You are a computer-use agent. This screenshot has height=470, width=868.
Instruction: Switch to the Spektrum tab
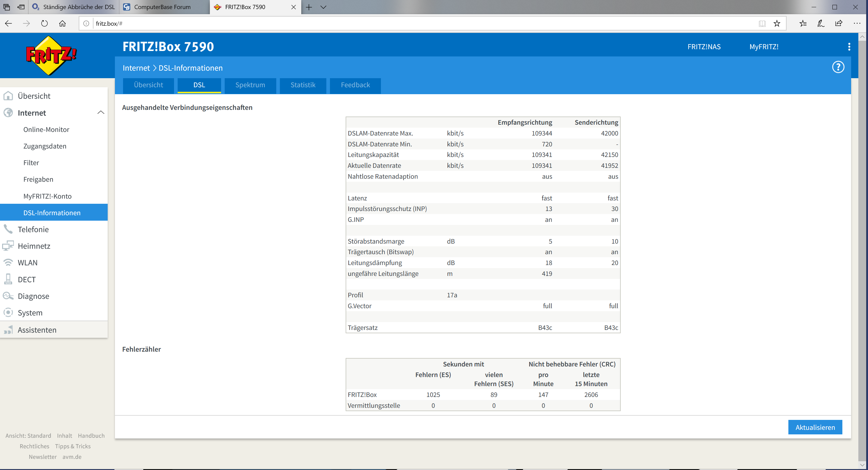(x=250, y=85)
